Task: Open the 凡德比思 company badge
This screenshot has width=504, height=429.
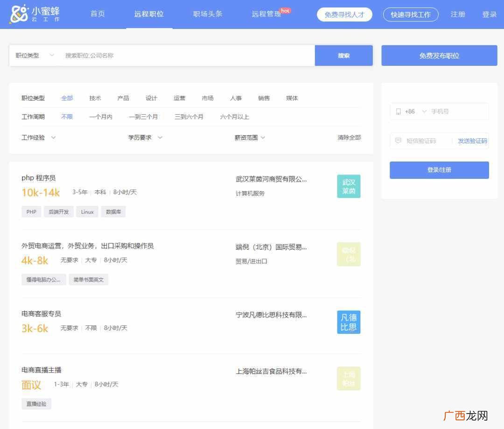Action: coord(349,322)
